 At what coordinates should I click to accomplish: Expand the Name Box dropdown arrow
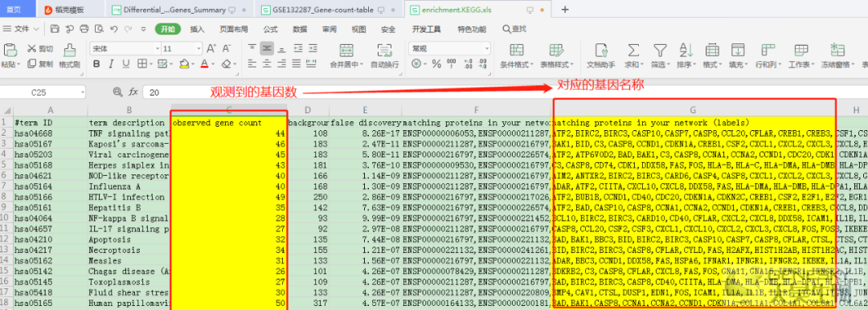point(82,92)
